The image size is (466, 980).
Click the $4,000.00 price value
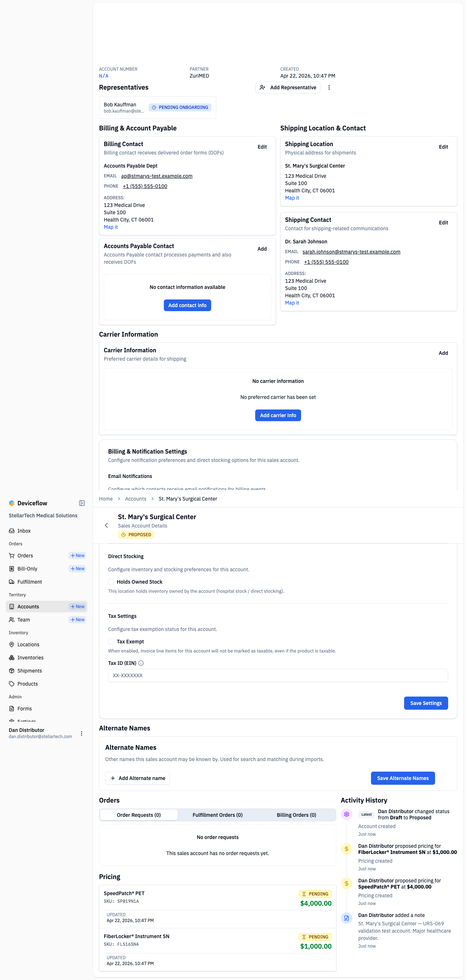(x=316, y=903)
